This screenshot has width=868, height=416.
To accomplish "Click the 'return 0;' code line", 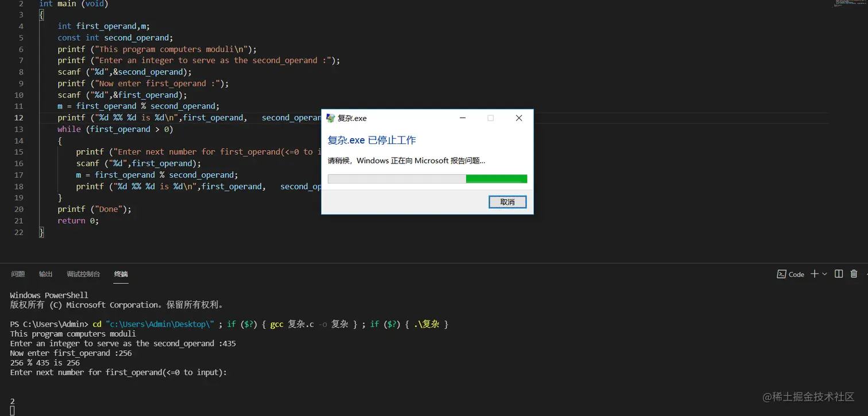I will tap(78, 221).
